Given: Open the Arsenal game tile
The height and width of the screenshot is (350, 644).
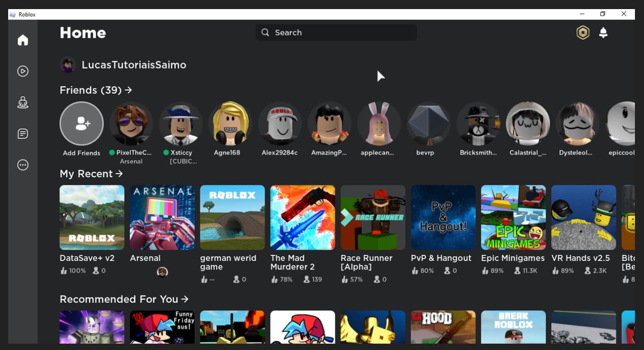Looking at the screenshot, I should coord(162,217).
